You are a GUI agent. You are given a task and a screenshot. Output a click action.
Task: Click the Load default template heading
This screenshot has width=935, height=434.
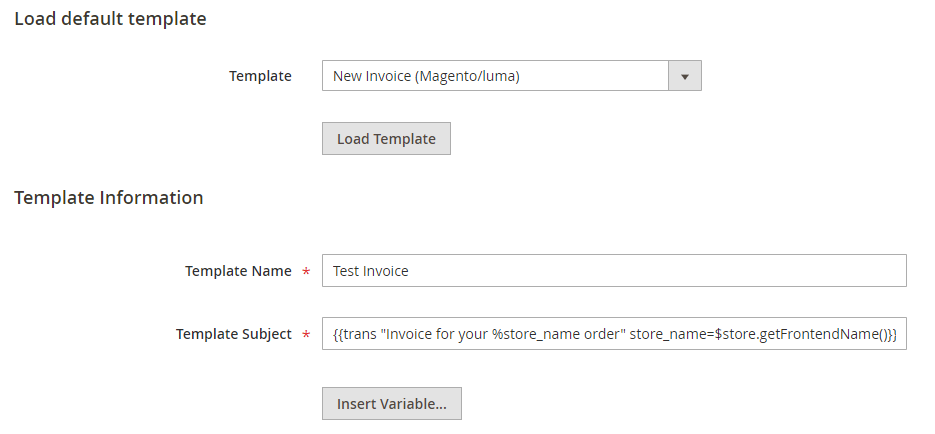[110, 19]
